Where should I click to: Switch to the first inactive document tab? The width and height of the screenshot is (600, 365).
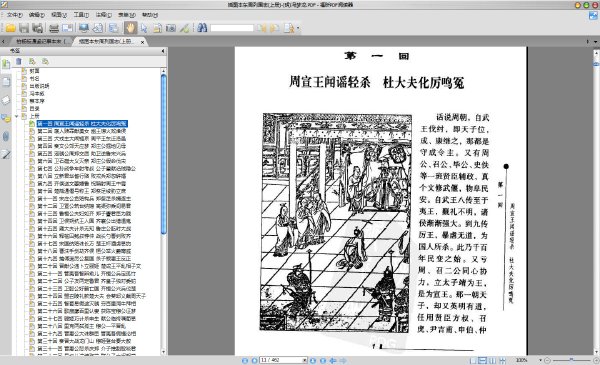pos(41,41)
